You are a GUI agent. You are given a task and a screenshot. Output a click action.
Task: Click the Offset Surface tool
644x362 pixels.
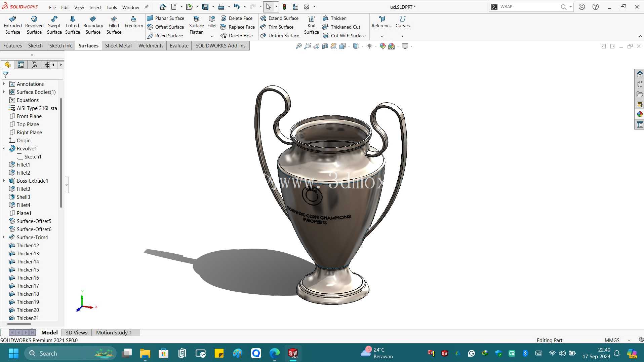(166, 27)
